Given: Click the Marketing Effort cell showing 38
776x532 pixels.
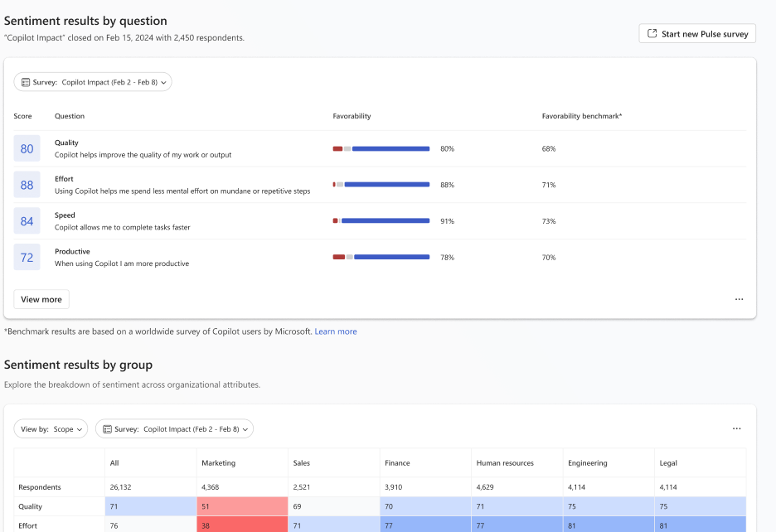Looking at the screenshot, I should (x=242, y=525).
